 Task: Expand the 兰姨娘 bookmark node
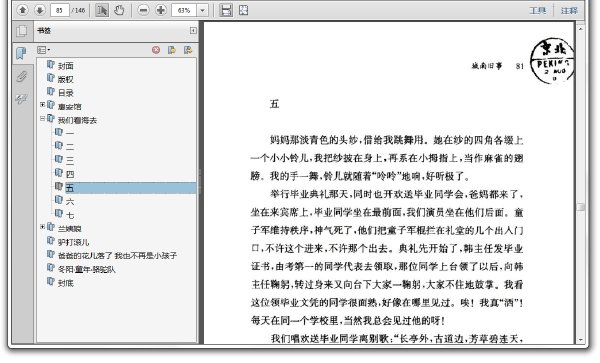tap(42, 226)
